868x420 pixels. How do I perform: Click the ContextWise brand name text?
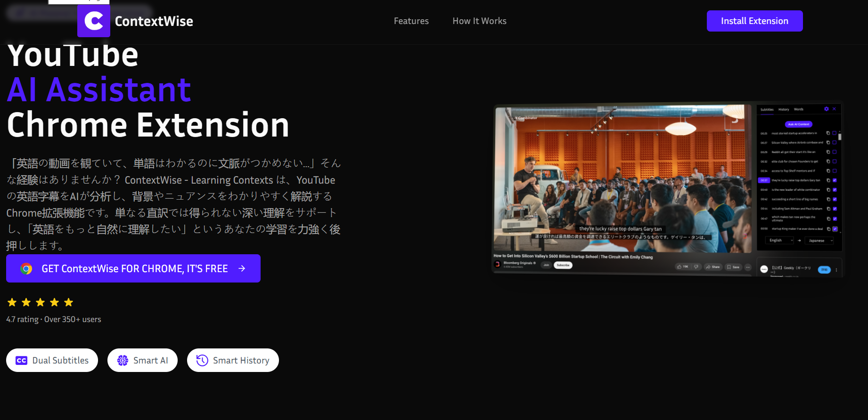point(154,21)
